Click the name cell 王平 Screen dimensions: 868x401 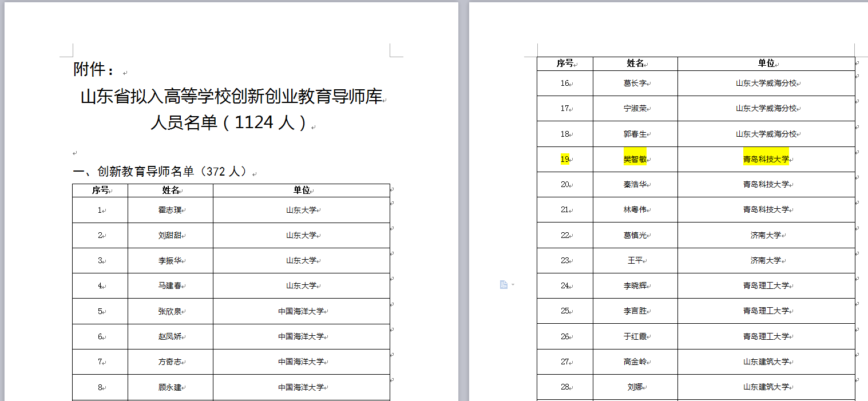(x=635, y=260)
